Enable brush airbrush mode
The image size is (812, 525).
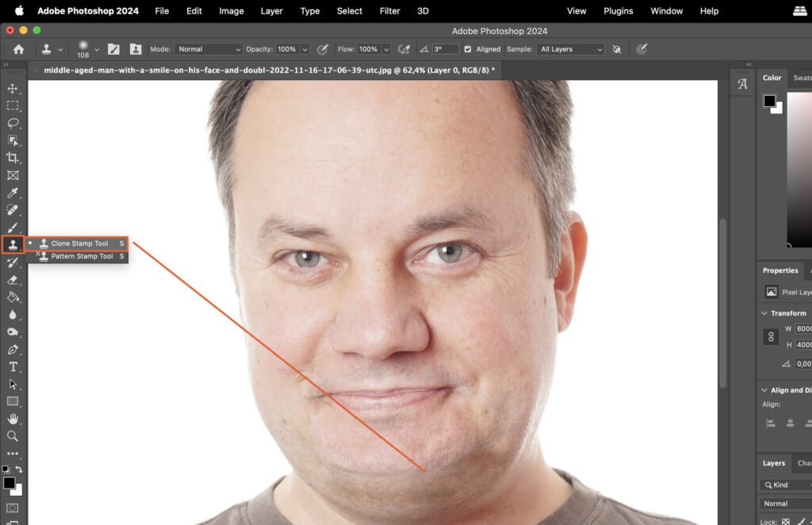pos(404,49)
